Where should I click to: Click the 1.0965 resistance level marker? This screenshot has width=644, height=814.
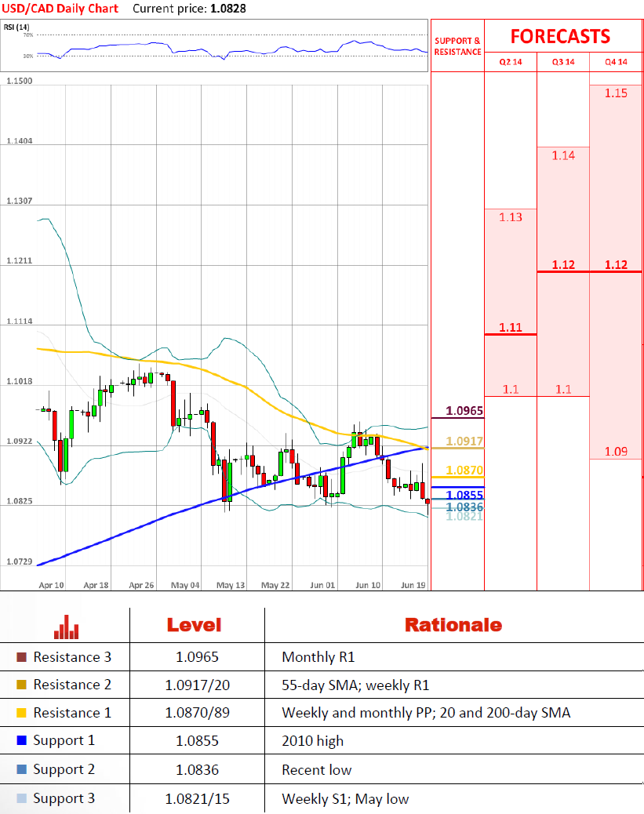click(x=464, y=411)
